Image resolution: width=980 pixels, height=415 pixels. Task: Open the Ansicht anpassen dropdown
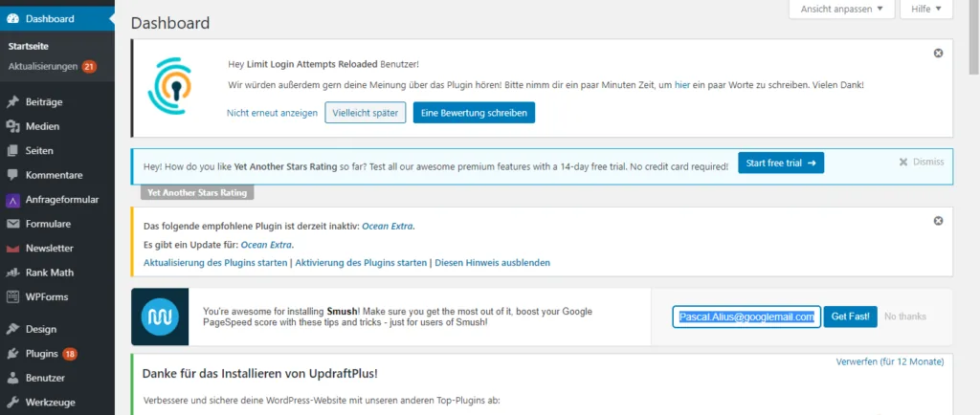pos(842,9)
